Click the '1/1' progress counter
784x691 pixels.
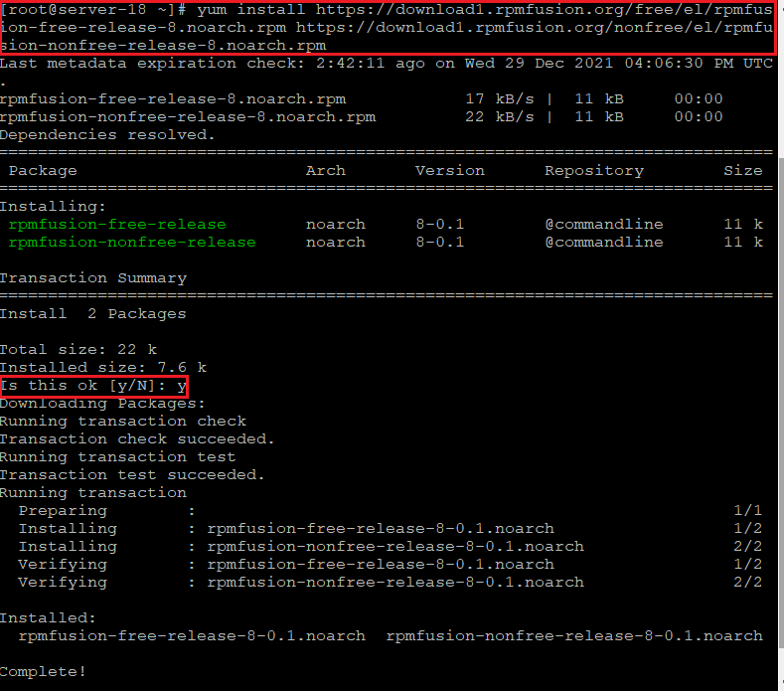[x=747, y=511]
